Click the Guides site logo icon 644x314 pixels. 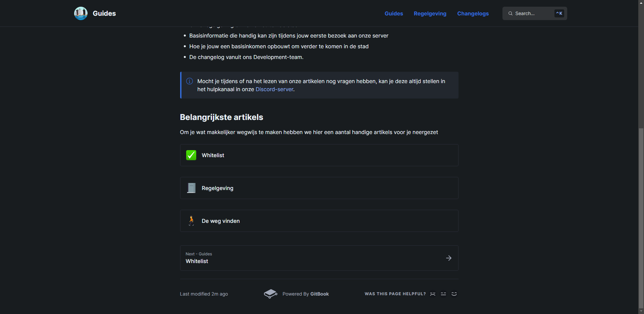[81, 13]
